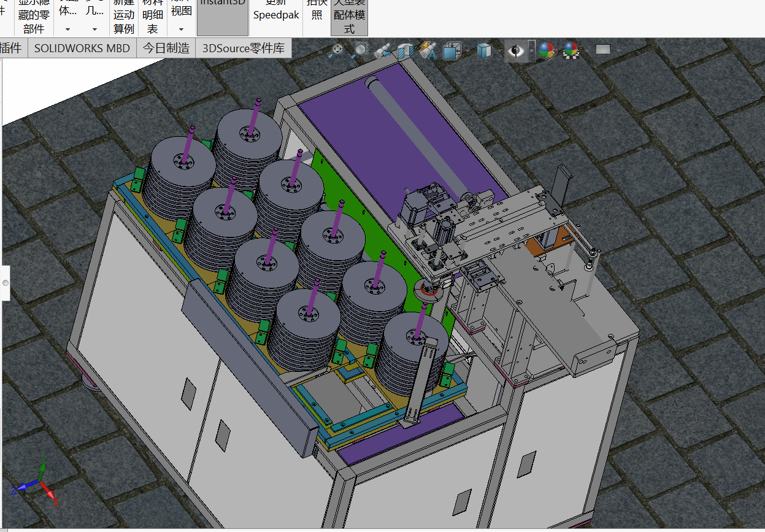The width and height of the screenshot is (765, 532).
Task: Click the Apply Scene icon
Action: click(571, 51)
